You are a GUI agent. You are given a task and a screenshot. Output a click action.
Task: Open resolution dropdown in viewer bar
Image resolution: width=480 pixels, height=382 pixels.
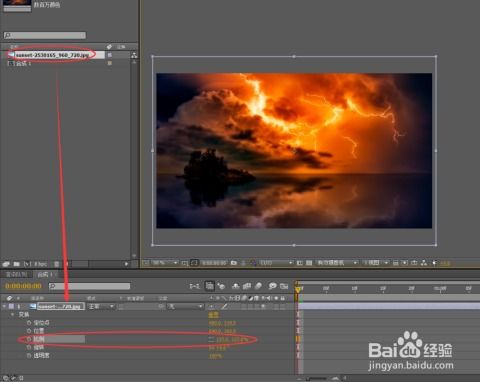276,263
